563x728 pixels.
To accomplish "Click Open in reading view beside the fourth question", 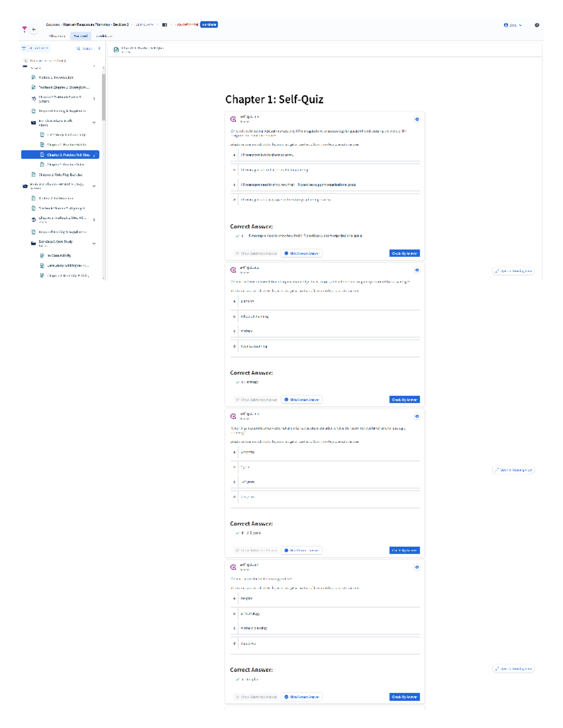I will pyautogui.click(x=513, y=669).
